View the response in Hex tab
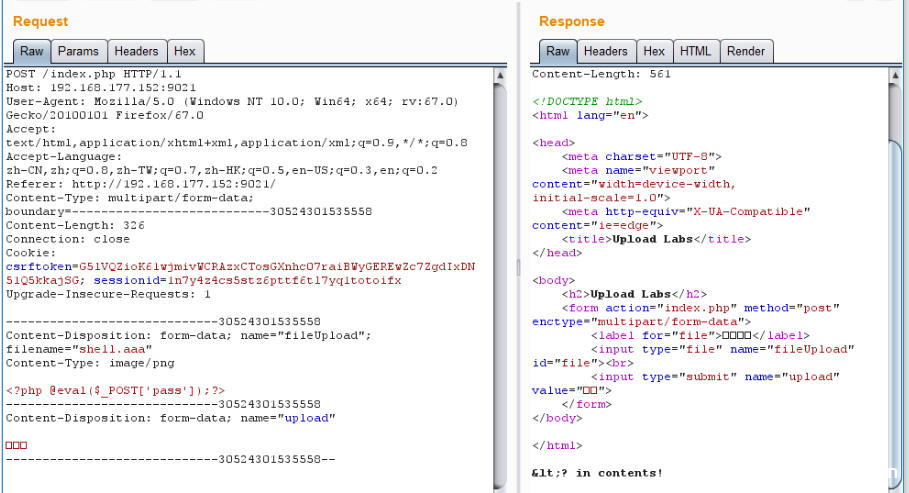 654,51
